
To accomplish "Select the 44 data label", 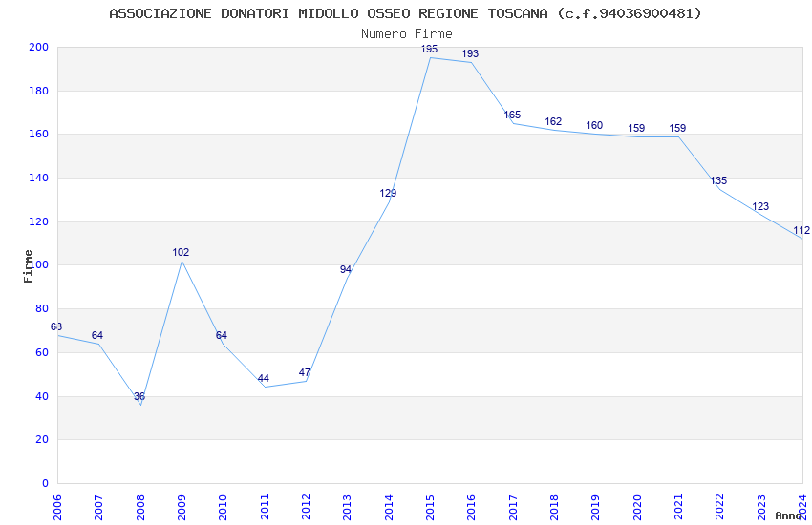I will point(264,378).
